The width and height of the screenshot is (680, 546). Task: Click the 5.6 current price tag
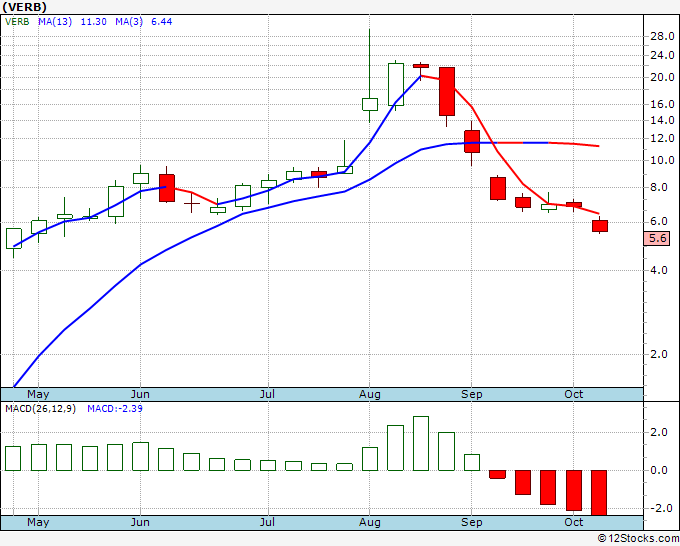[657, 238]
